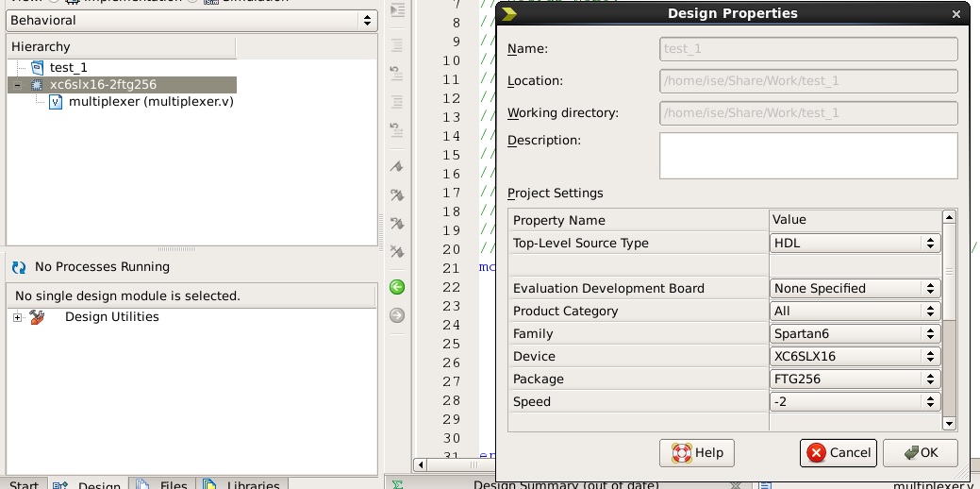Screen dimensions: 980x489
Task: Collapse the xc6slx16-2ftg256 tree node
Action: pyautogui.click(x=18, y=85)
